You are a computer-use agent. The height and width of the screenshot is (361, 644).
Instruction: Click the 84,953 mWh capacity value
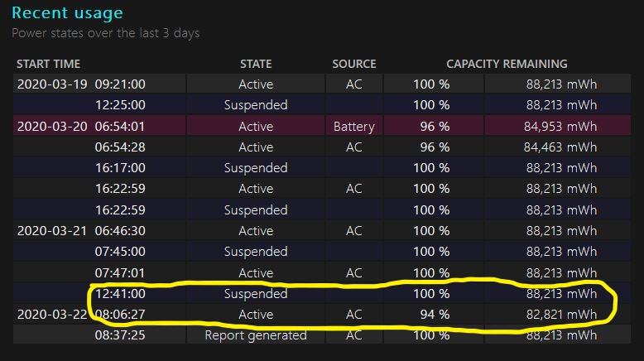coord(561,127)
